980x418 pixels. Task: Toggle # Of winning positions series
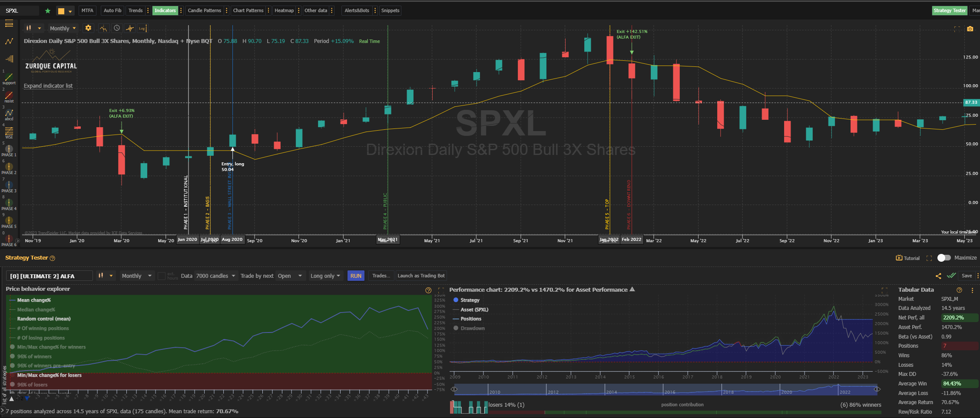(39, 329)
